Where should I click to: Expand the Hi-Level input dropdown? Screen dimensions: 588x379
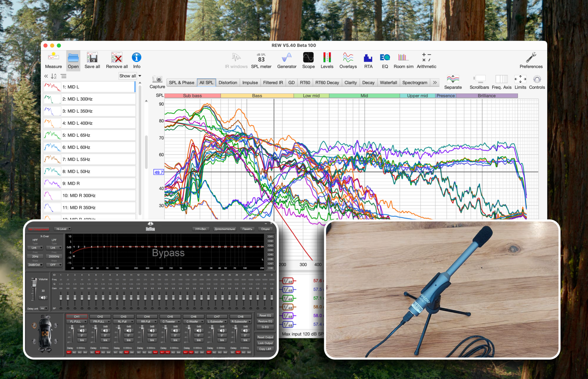63,229
